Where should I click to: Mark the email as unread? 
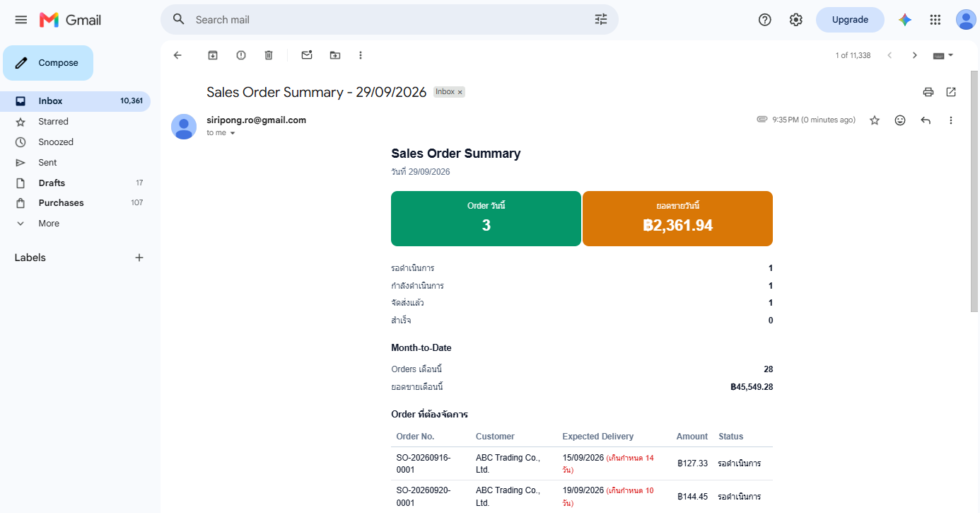307,55
